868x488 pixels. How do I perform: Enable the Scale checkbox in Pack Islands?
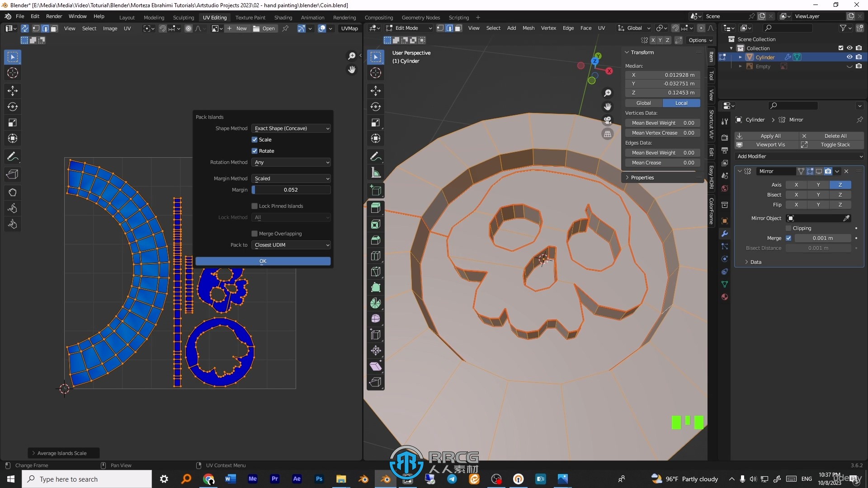click(x=255, y=139)
